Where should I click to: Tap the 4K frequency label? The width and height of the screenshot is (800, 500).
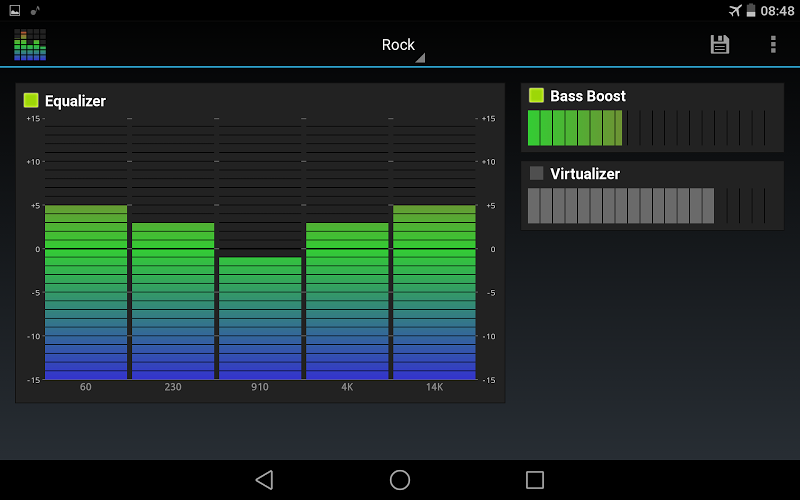pos(347,387)
